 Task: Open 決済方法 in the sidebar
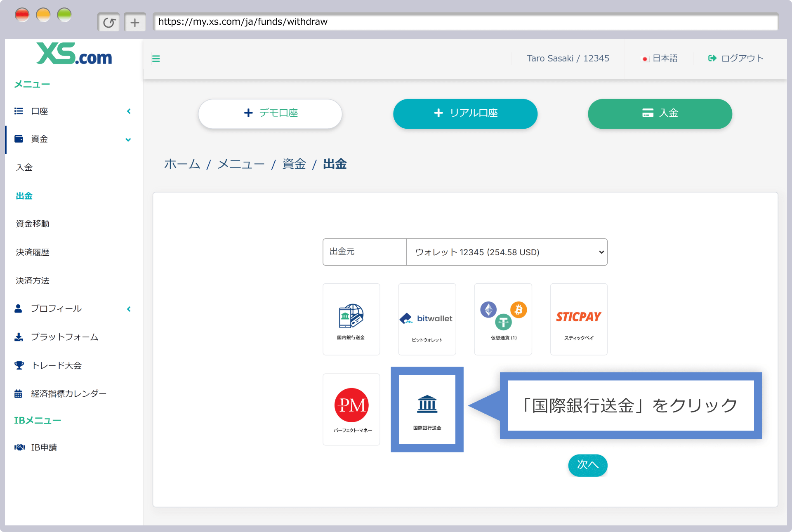point(33,281)
